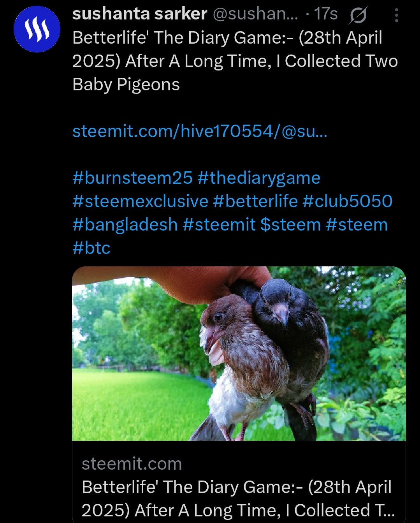Open sushanta sarker's profile name
This screenshot has width=420, height=523.
[140, 14]
